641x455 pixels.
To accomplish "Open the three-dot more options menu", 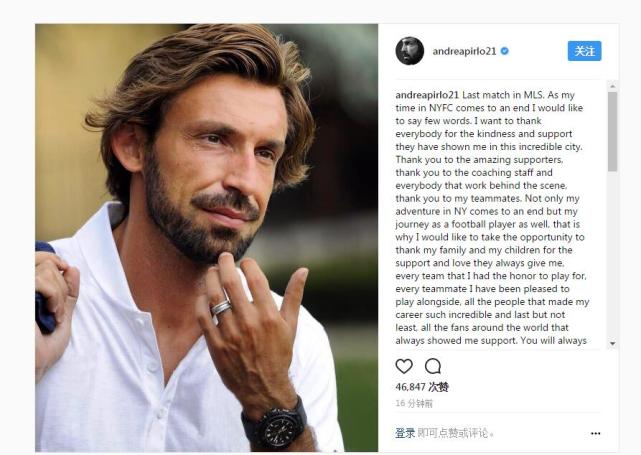I will point(595,433).
